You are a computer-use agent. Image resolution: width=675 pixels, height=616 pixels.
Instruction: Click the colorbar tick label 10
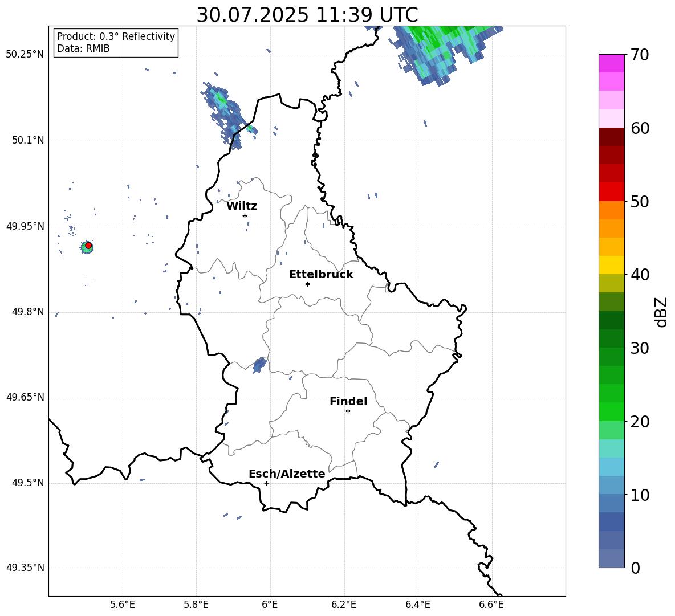coord(640,495)
